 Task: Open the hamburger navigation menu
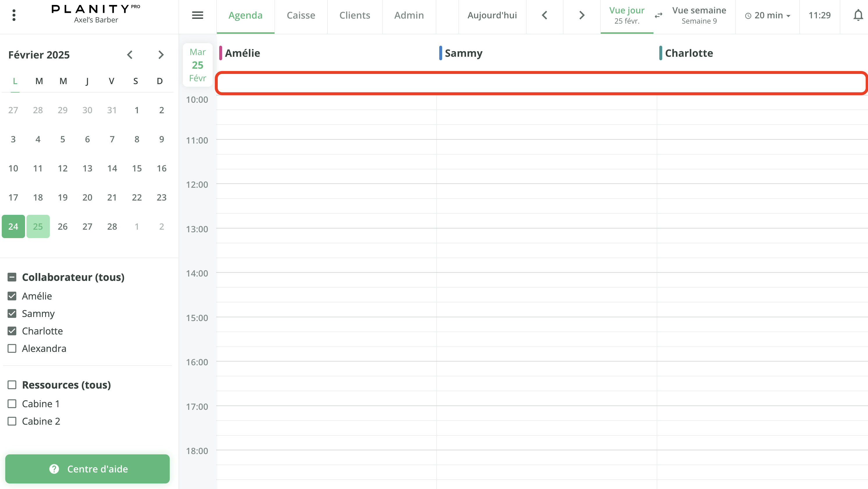[198, 15]
